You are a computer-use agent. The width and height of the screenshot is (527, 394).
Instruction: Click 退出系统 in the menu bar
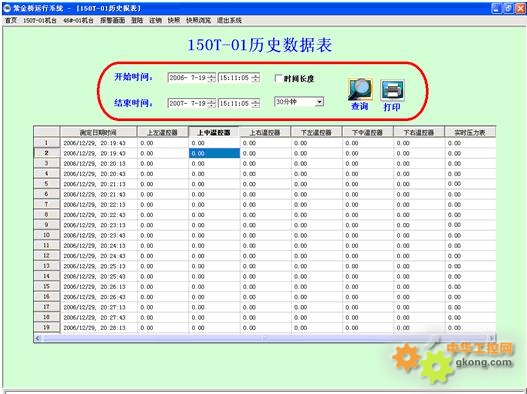229,21
